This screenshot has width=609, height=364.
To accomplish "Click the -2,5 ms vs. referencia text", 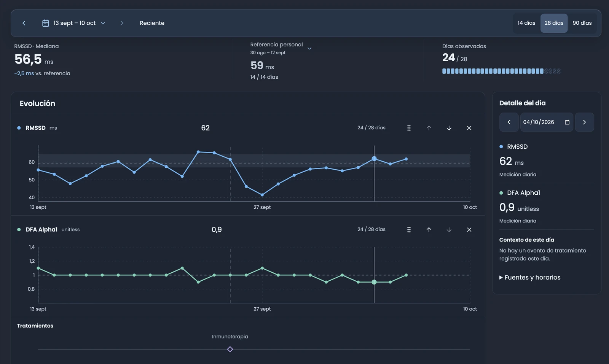I will (x=42, y=73).
